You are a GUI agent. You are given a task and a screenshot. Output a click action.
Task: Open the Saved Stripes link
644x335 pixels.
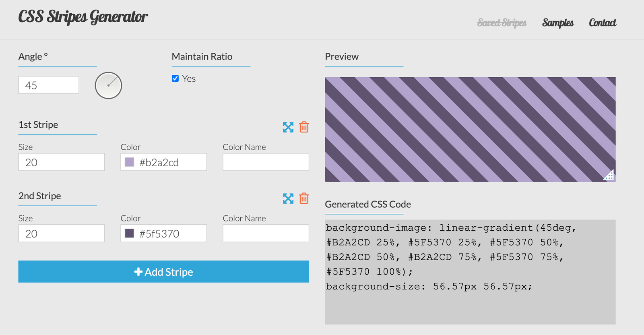click(502, 23)
